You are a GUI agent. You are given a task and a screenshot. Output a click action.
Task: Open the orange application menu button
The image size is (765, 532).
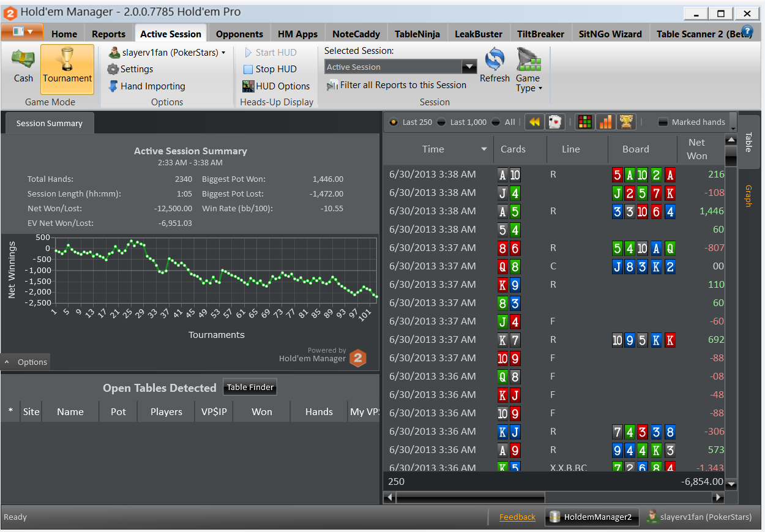click(x=22, y=32)
